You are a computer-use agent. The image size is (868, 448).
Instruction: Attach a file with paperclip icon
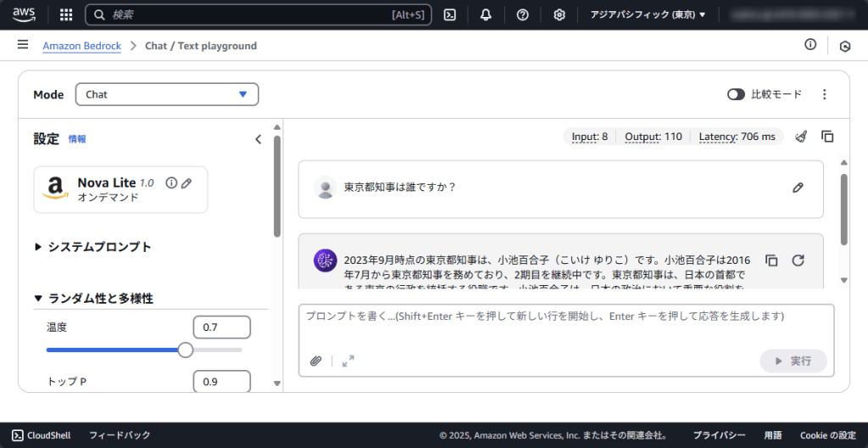tap(315, 361)
